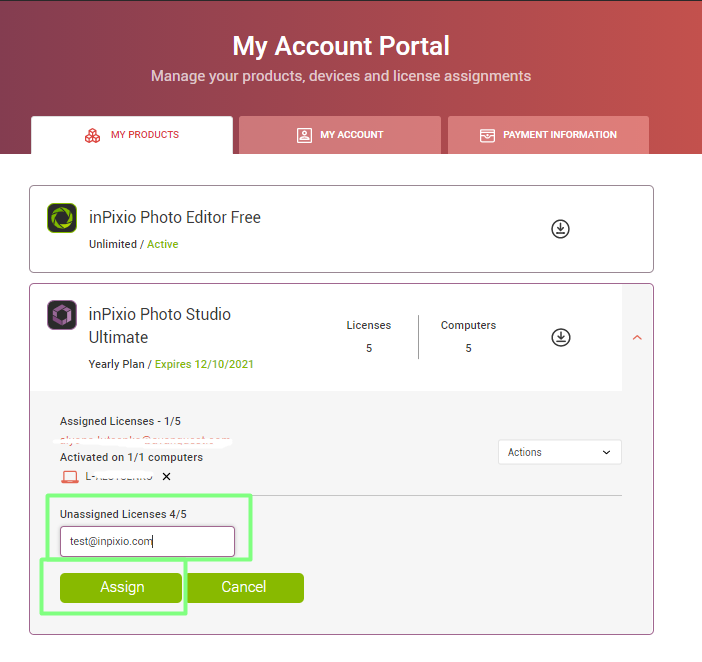Viewport: 702px width, 662px height.
Task: Remove the activated computer with X
Action: click(166, 477)
